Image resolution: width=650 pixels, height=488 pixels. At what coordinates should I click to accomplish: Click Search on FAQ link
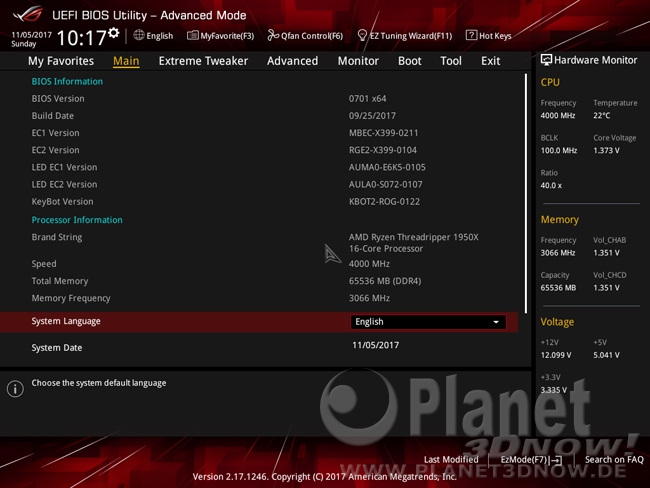(614, 459)
